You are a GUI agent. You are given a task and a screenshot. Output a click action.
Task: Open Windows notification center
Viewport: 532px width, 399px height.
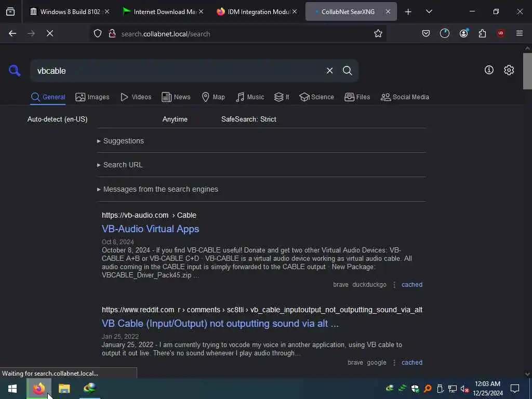tap(515, 389)
